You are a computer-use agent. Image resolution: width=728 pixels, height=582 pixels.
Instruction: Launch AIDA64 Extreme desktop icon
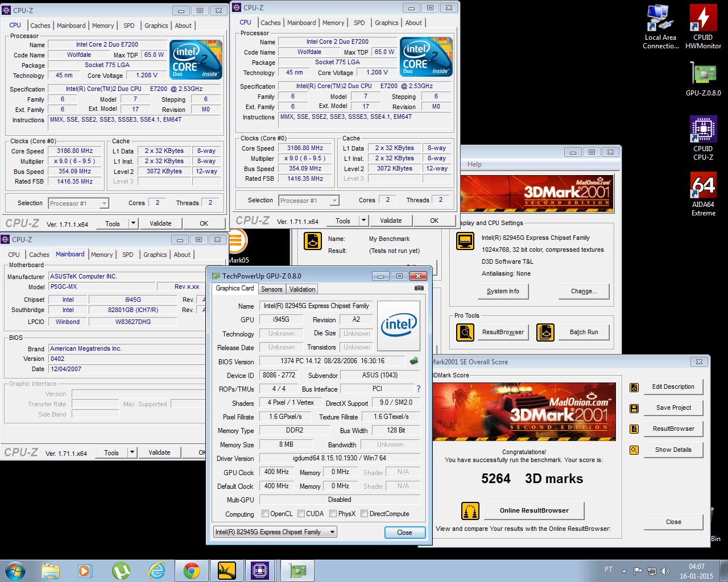(x=703, y=194)
